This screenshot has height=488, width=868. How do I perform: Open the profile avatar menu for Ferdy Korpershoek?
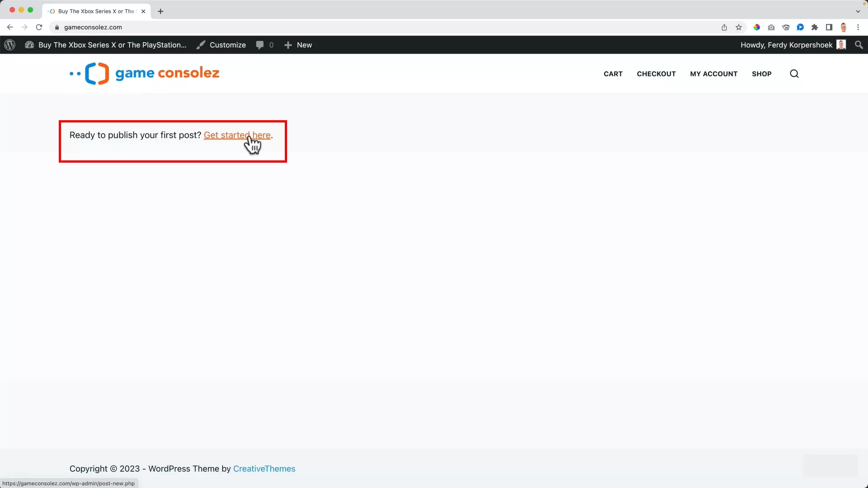pos(842,45)
